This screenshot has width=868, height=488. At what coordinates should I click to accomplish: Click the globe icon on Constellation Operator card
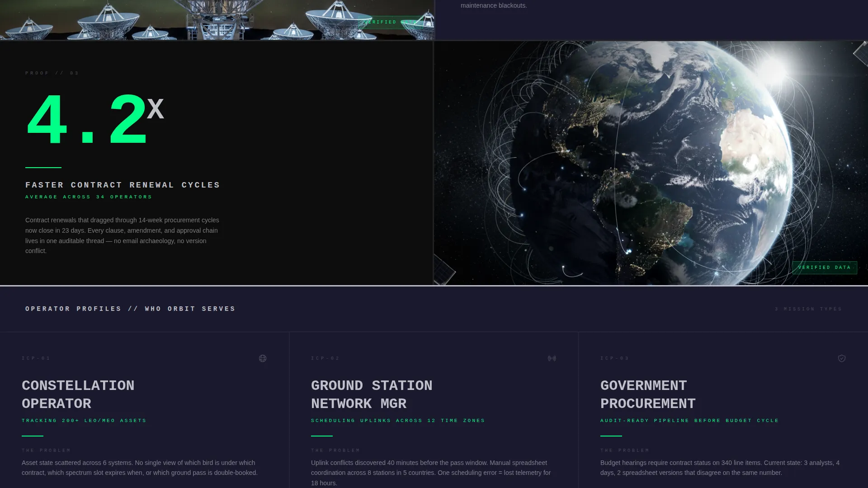(263, 358)
